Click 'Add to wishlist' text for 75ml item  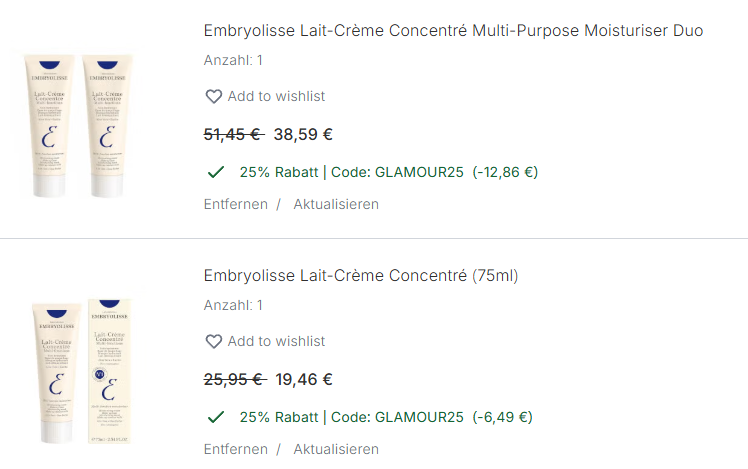click(x=276, y=342)
